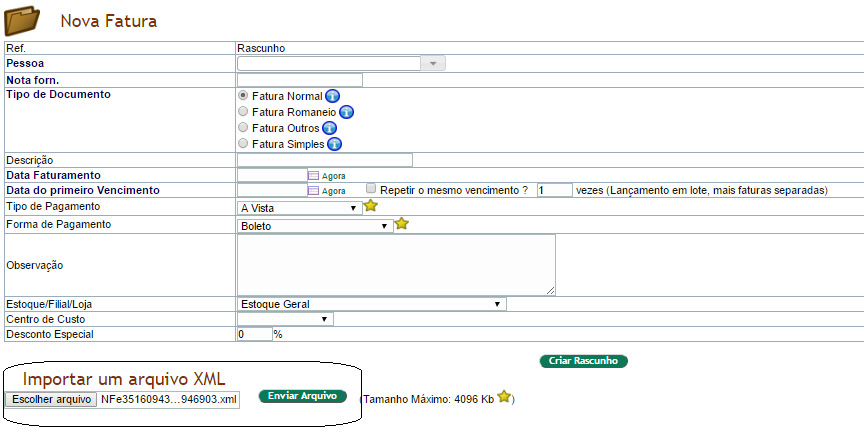Screen dimensions: 864x441
Task: Focus the Data do primeiro Vencimento field
Action: tap(272, 190)
